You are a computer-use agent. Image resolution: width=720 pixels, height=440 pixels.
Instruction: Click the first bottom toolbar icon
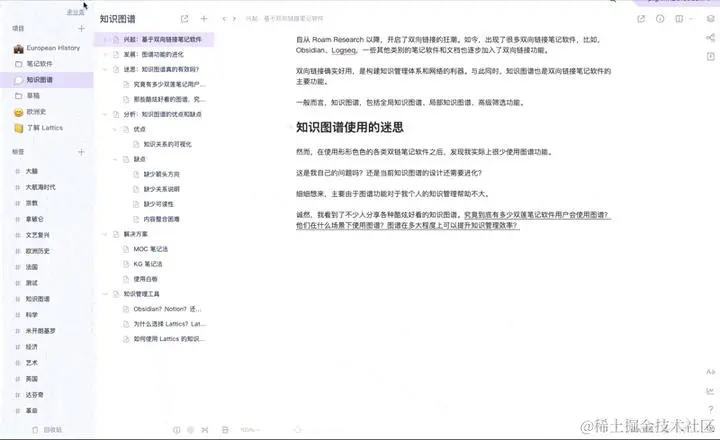(x=176, y=430)
